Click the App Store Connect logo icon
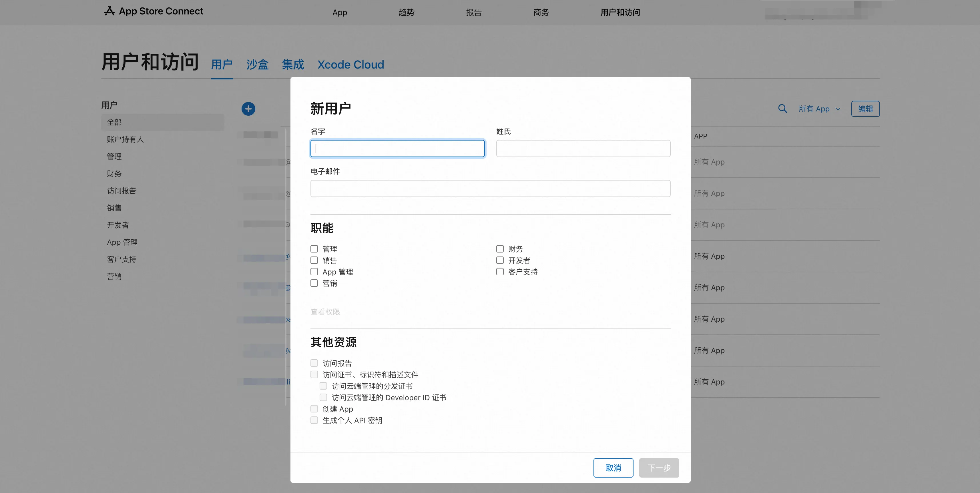The image size is (980, 493). (109, 11)
